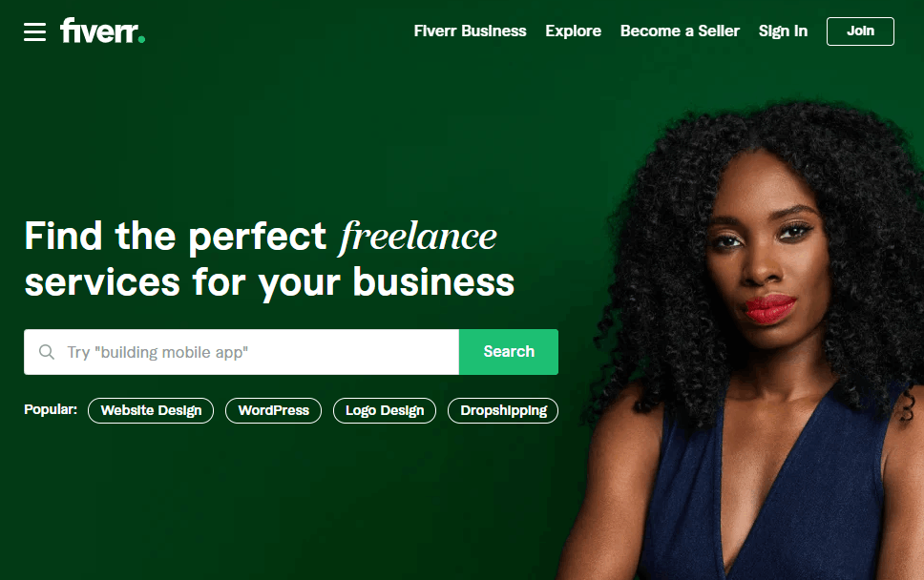Click the Join button

(860, 31)
